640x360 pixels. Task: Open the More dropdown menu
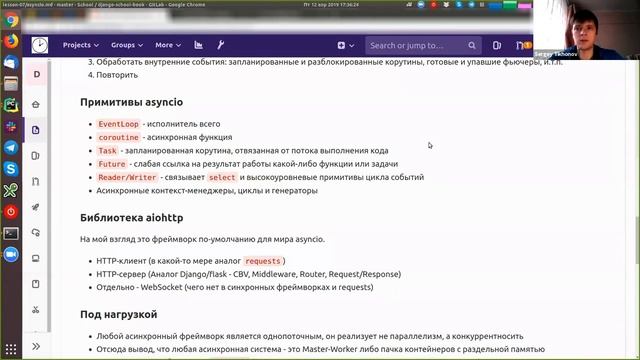[168, 45]
